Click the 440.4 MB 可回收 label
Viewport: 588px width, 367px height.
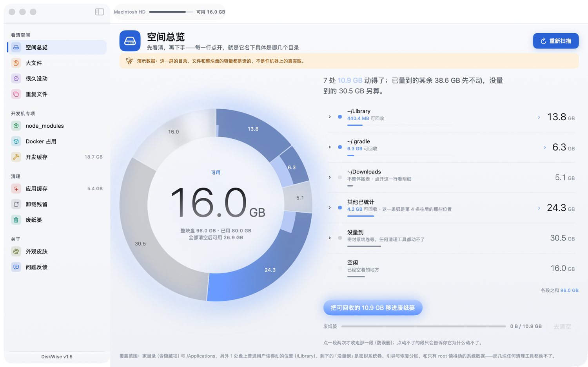tap(366, 118)
